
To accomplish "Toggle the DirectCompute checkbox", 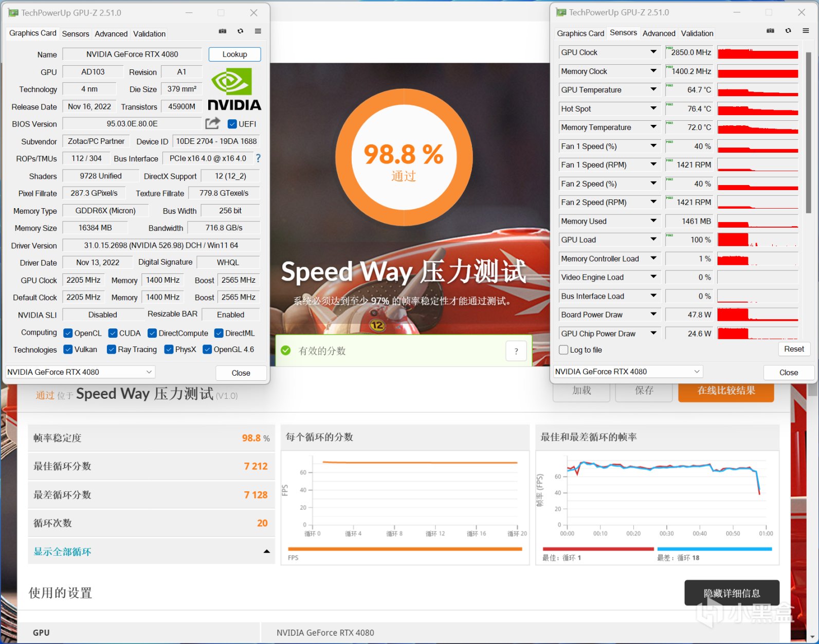I will pos(152,333).
